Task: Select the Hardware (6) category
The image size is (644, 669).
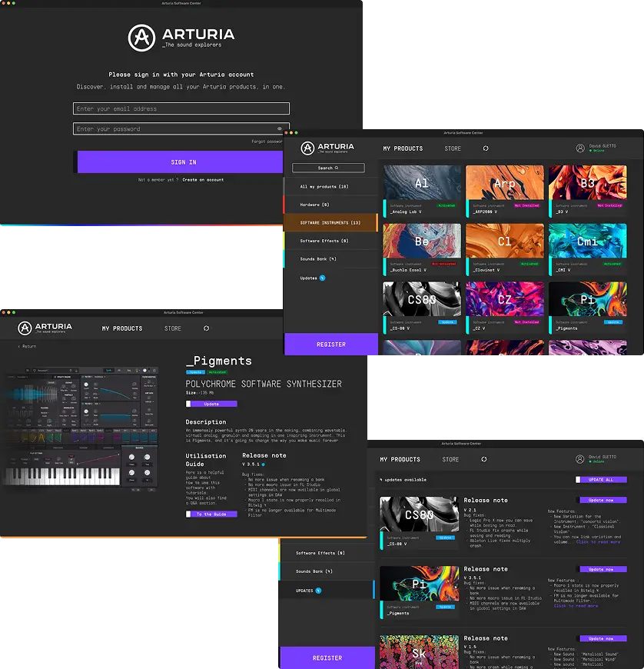Action: pos(330,205)
